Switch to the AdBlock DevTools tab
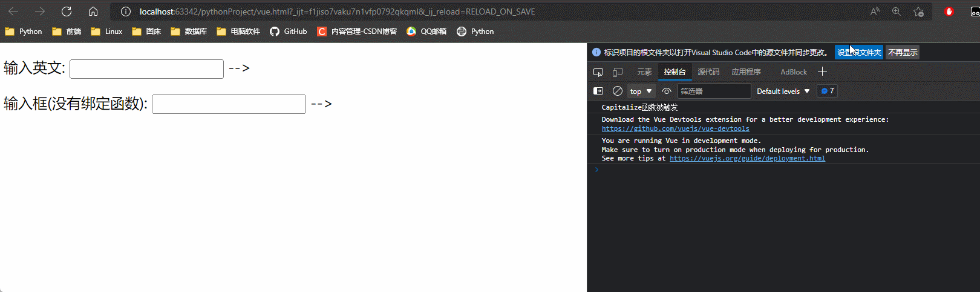This screenshot has height=292, width=980. pyautogui.click(x=794, y=72)
